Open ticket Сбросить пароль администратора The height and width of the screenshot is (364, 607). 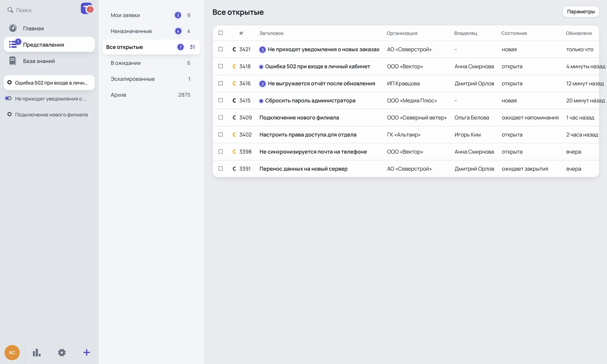310,100
